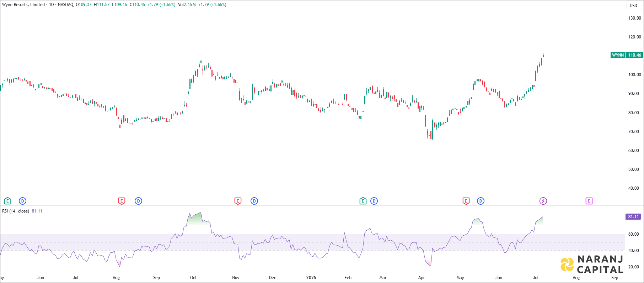Click the low value L109.16

tap(119, 5)
